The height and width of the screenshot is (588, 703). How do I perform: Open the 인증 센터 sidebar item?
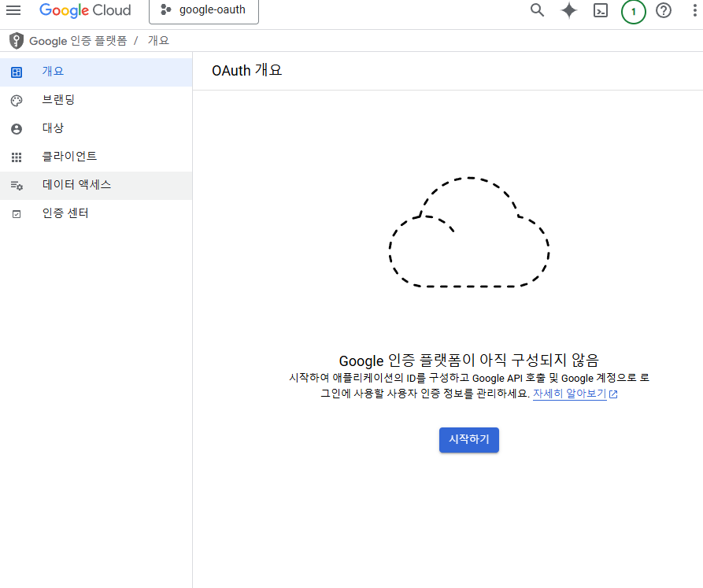tap(96, 214)
